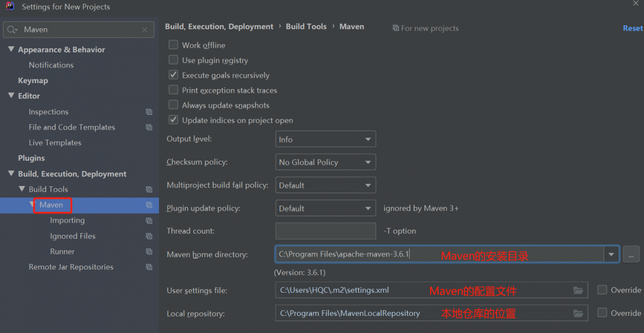Select Notifications in the settings tree

[51, 65]
